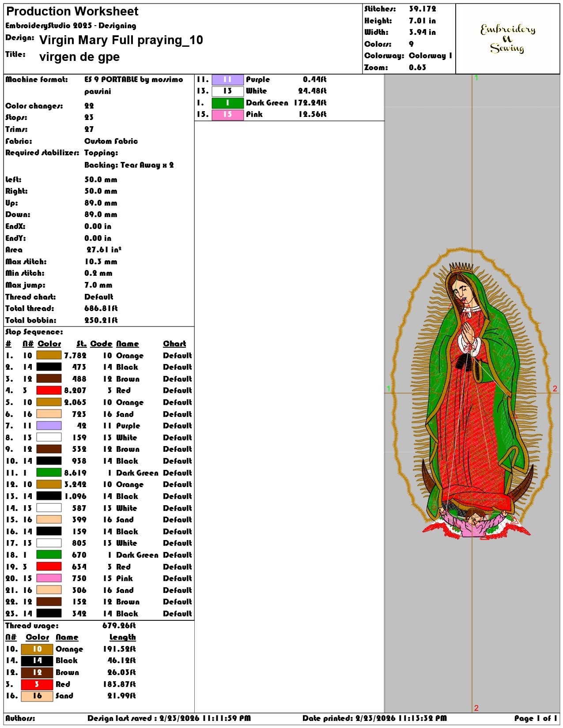Click stitch count 8.207 in row 4
Viewport: 563px width, 728px height.
[x=75, y=390]
